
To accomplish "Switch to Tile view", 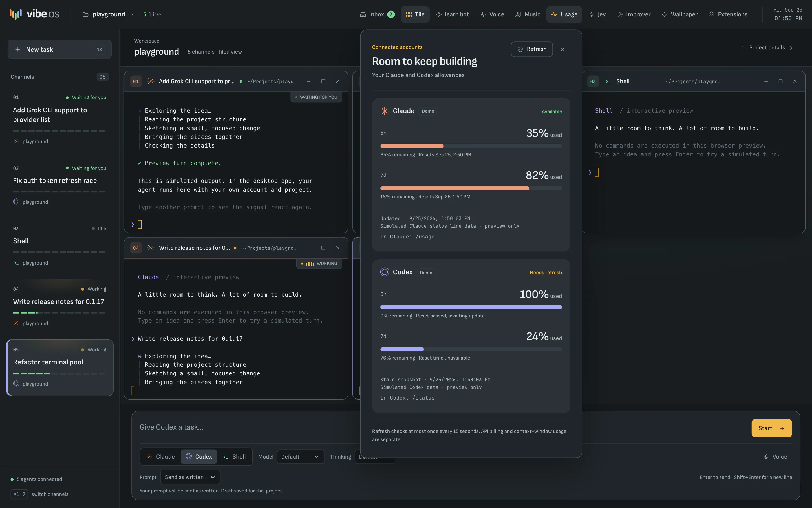I will click(x=415, y=14).
